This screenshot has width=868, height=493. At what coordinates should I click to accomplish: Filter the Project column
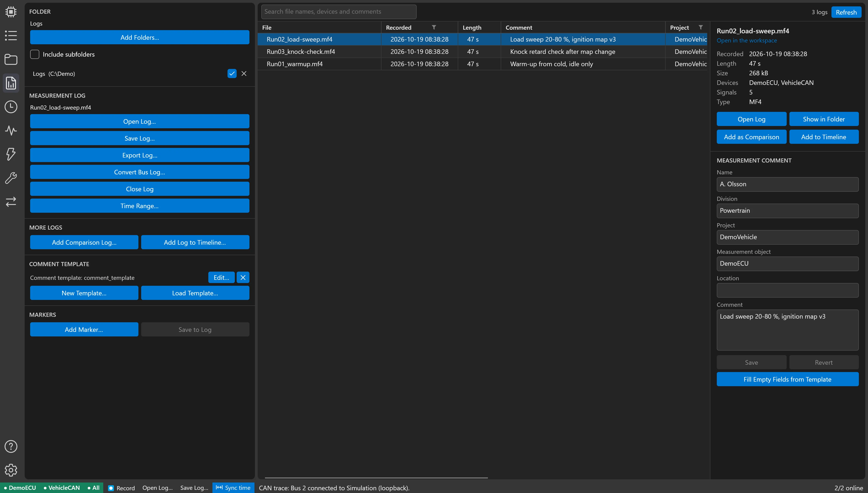[701, 27]
